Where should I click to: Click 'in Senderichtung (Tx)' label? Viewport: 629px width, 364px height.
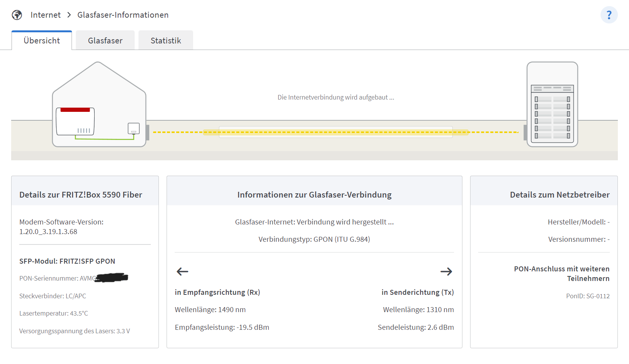click(418, 293)
